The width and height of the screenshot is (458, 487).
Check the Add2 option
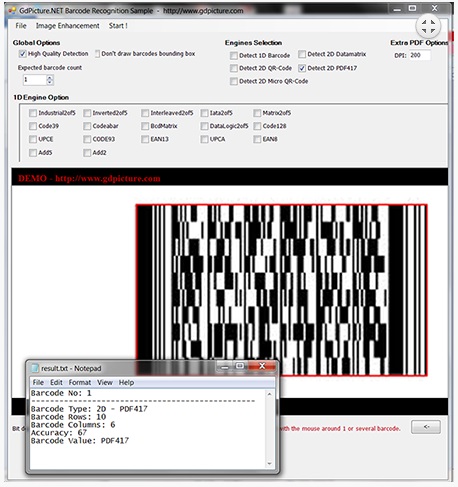coord(87,153)
